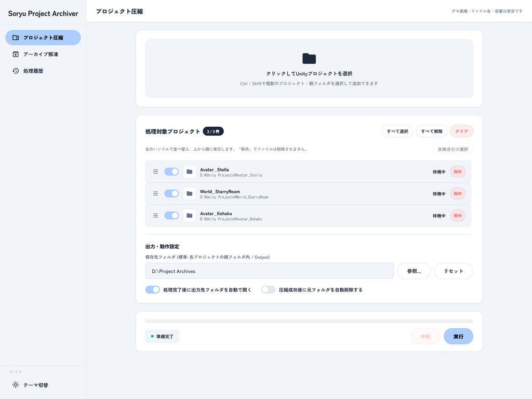The width and height of the screenshot is (532, 399).
Task: Click the D:¥Unity Projects¥Avatar_Kohaku path
Action: pos(231,219)
